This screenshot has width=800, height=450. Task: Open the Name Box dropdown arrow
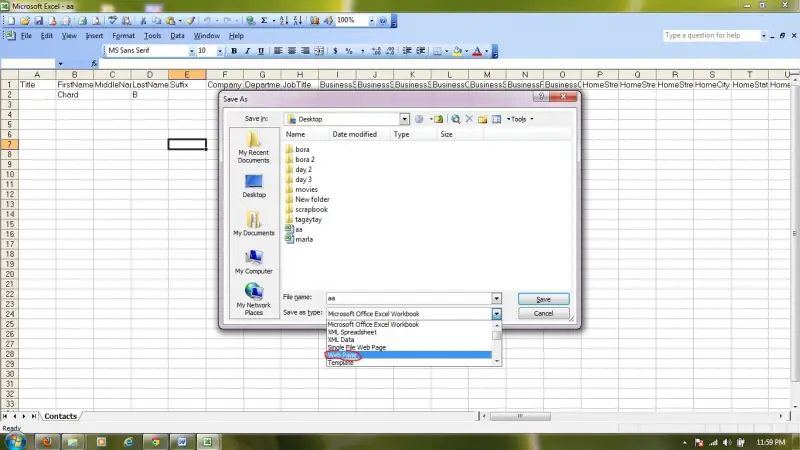tap(60, 64)
